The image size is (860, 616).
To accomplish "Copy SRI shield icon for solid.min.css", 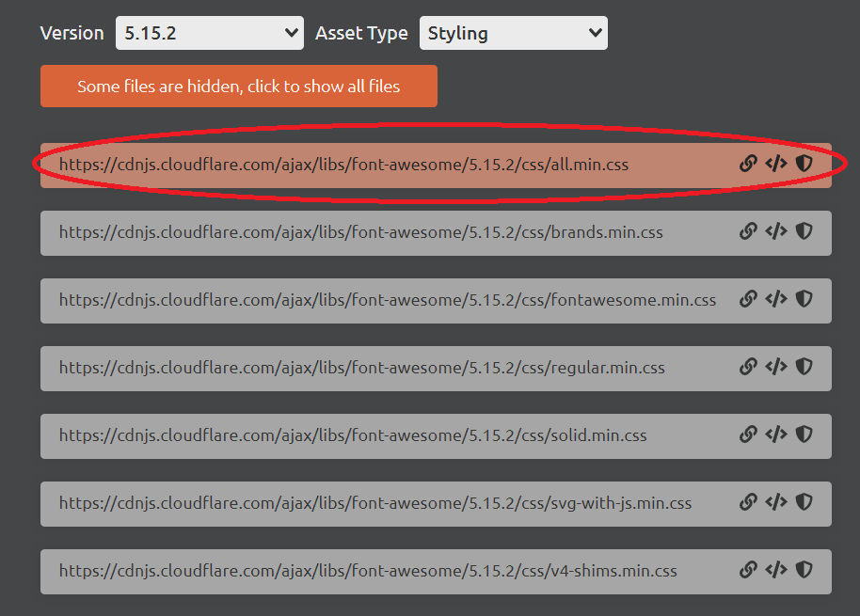I will coord(804,434).
